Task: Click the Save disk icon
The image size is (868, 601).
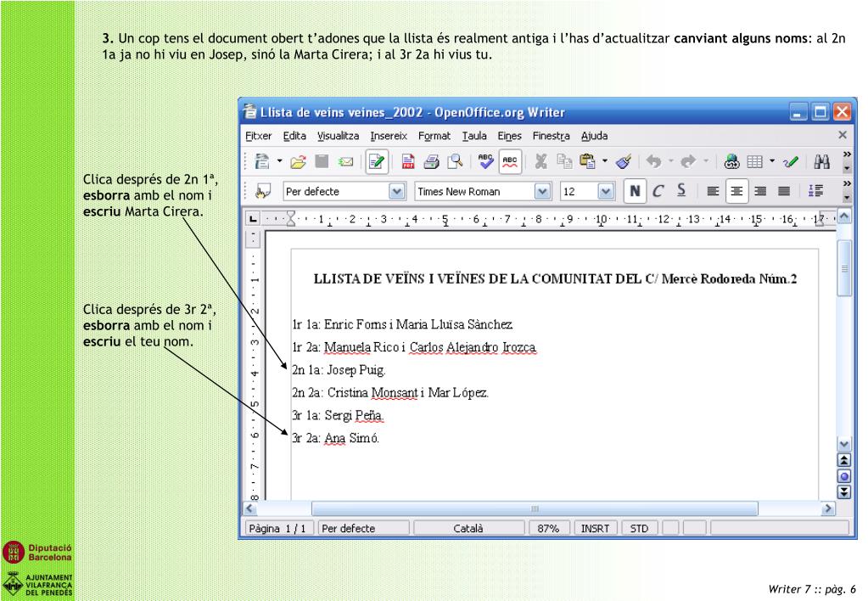Action: (322, 161)
